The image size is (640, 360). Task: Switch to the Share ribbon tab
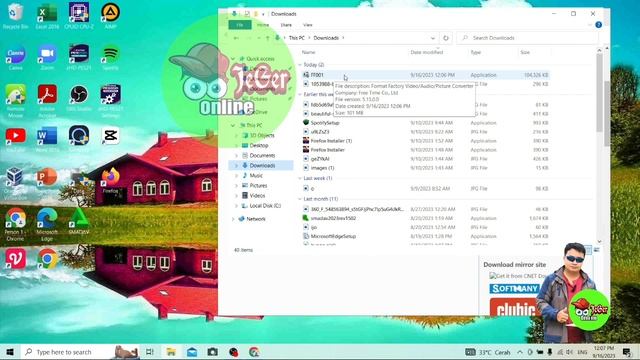286,25
